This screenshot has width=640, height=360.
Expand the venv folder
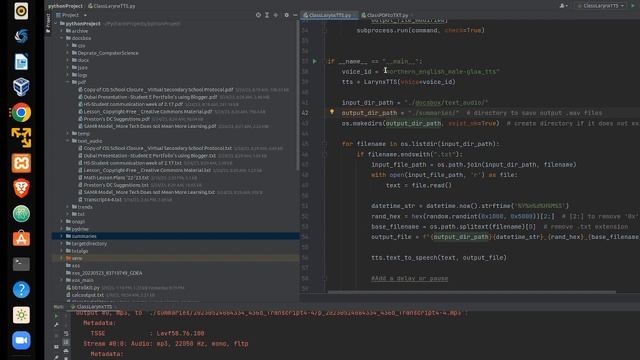click(62, 258)
